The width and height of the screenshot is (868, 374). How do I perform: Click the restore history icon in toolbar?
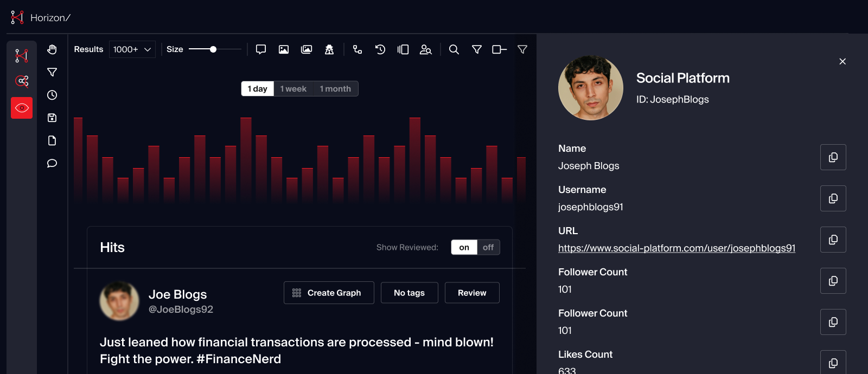(x=380, y=49)
